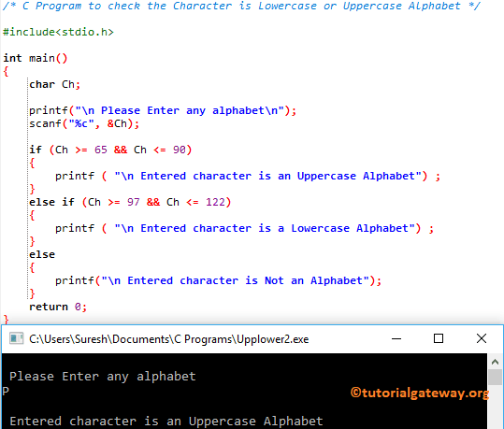Click the #include<stdio.h> line
This screenshot has width=504, height=429.
click(x=58, y=32)
